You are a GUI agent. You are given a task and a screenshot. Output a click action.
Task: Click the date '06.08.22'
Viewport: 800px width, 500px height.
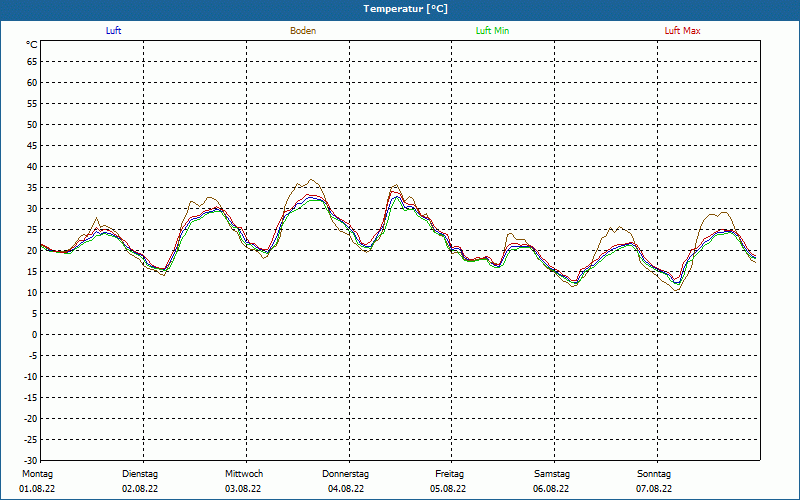tap(551, 489)
